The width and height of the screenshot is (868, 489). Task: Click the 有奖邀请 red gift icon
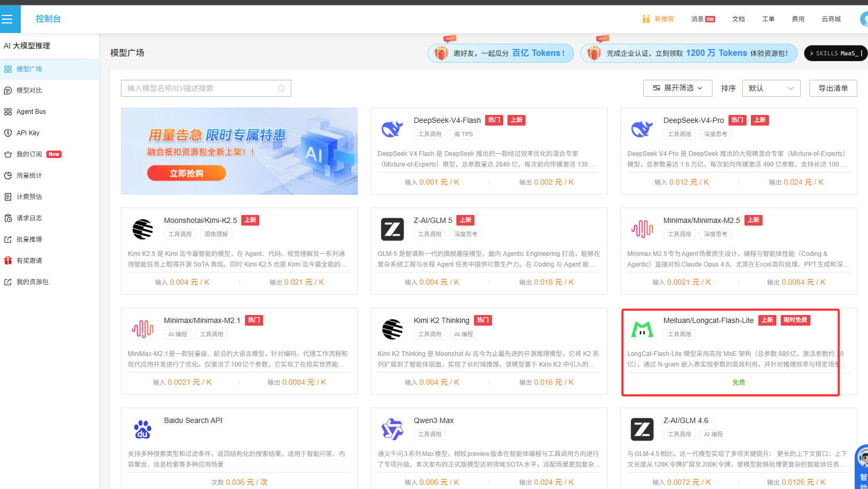[8, 261]
